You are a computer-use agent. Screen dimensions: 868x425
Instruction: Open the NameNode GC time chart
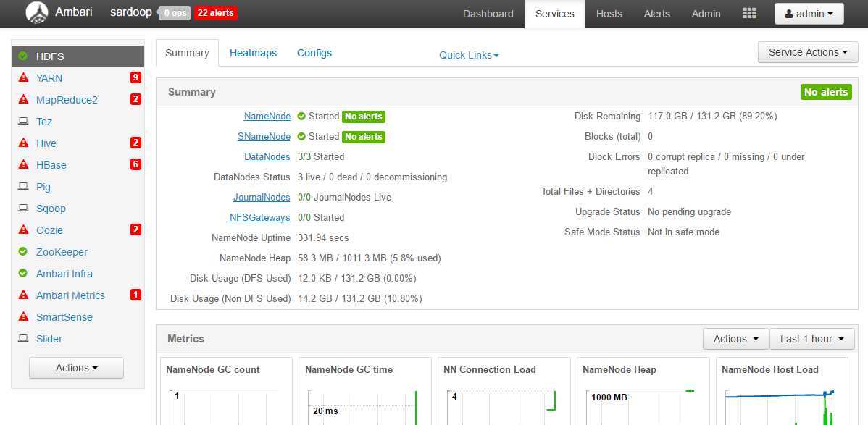tap(364, 392)
